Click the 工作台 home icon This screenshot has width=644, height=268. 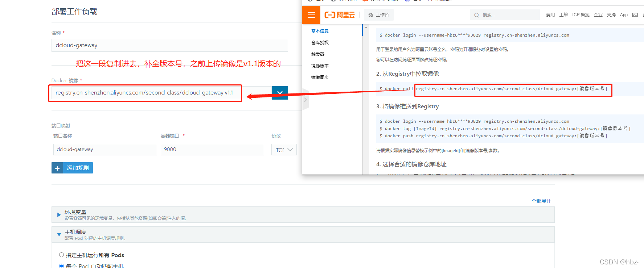[371, 15]
